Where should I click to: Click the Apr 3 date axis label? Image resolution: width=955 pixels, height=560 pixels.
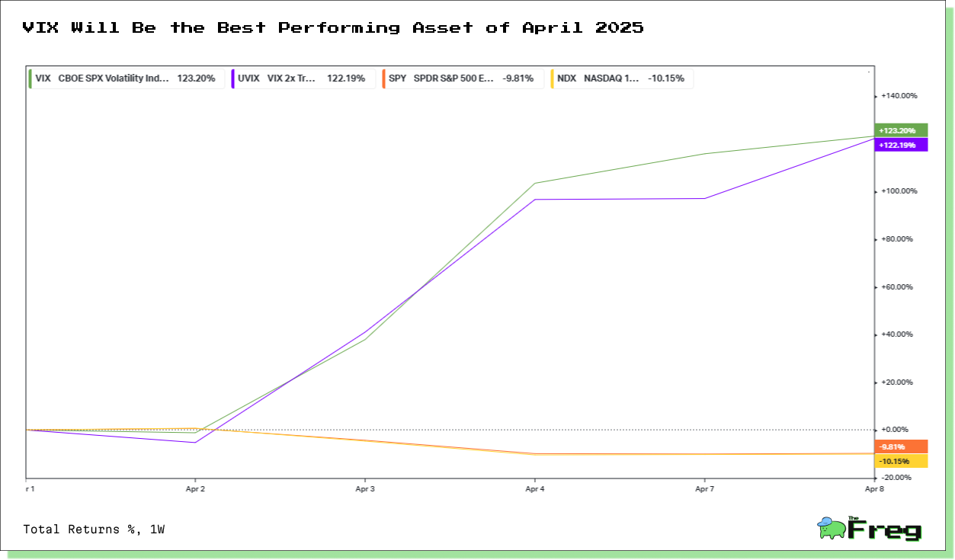(365, 488)
